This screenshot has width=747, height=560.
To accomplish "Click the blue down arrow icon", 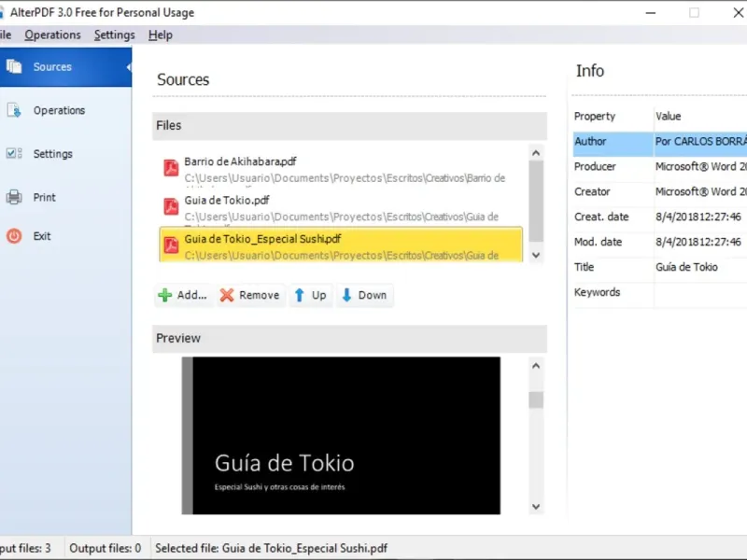I will coord(346,295).
